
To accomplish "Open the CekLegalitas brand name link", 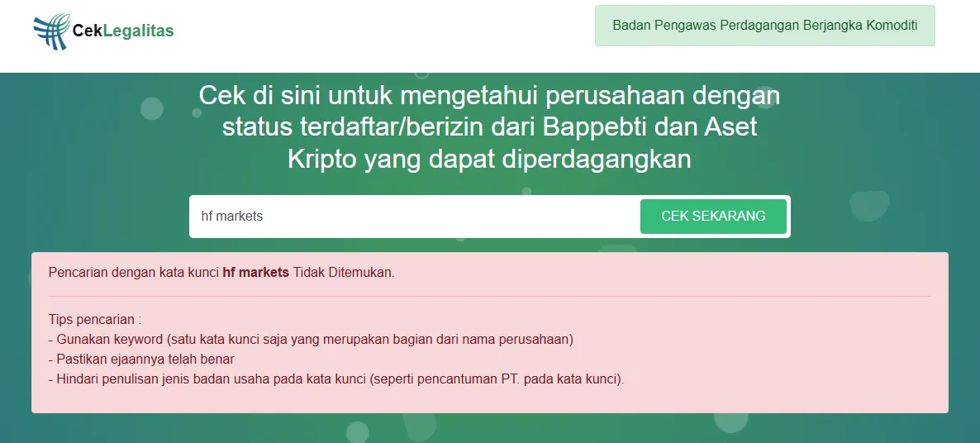I will [123, 31].
